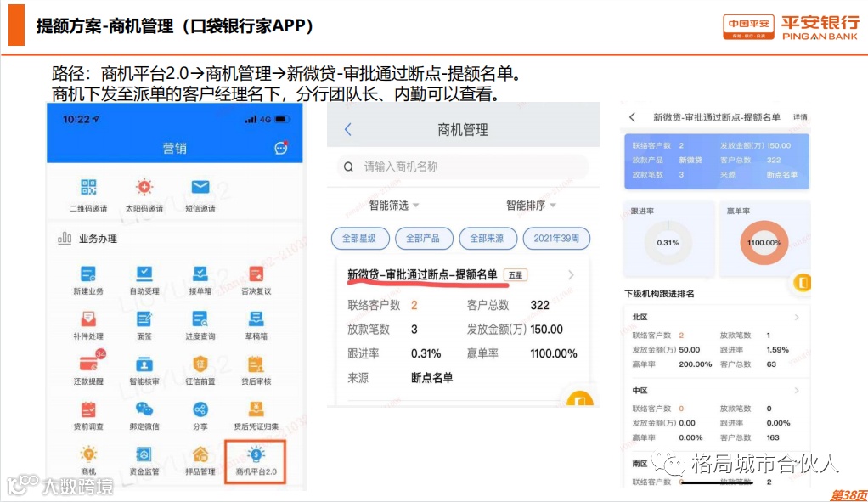Select the 全部来源 filter chip
The image size is (868, 502).
coord(488,239)
